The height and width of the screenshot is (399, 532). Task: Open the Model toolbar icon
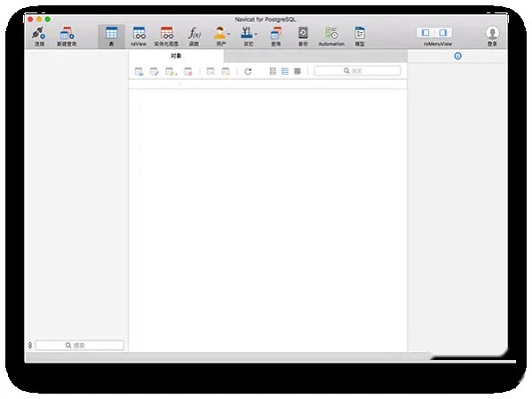[x=359, y=33]
